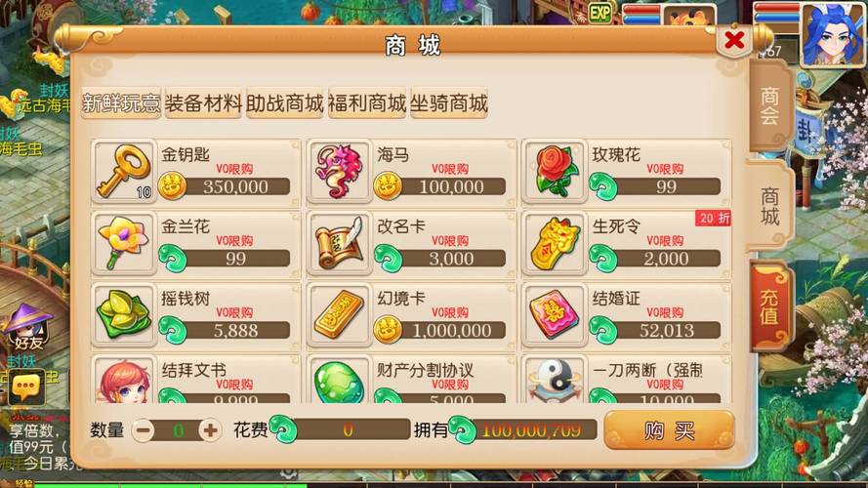Viewport: 868px width, 488px height.
Task: Select the 幻境卡 gold card icon
Action: (339, 315)
